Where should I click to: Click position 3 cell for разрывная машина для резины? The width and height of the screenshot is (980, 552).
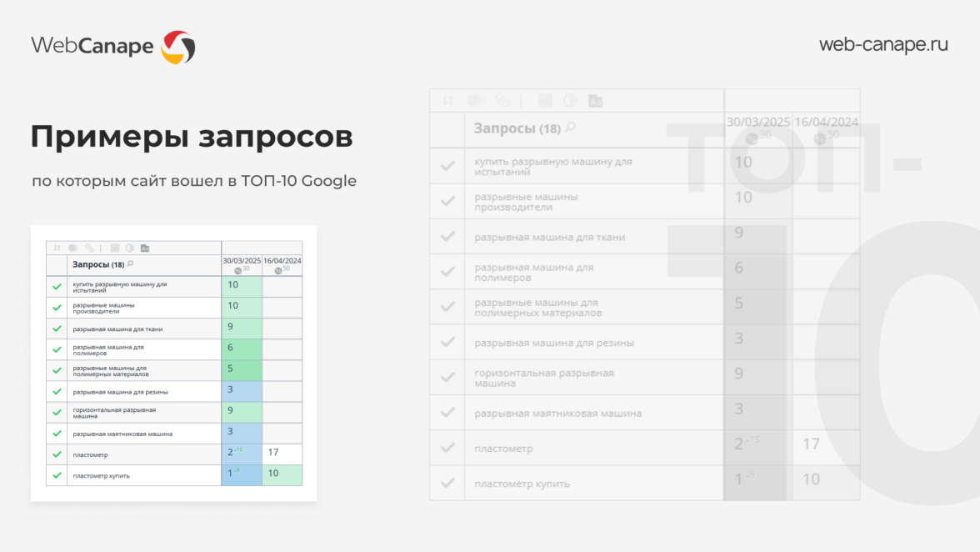[242, 391]
